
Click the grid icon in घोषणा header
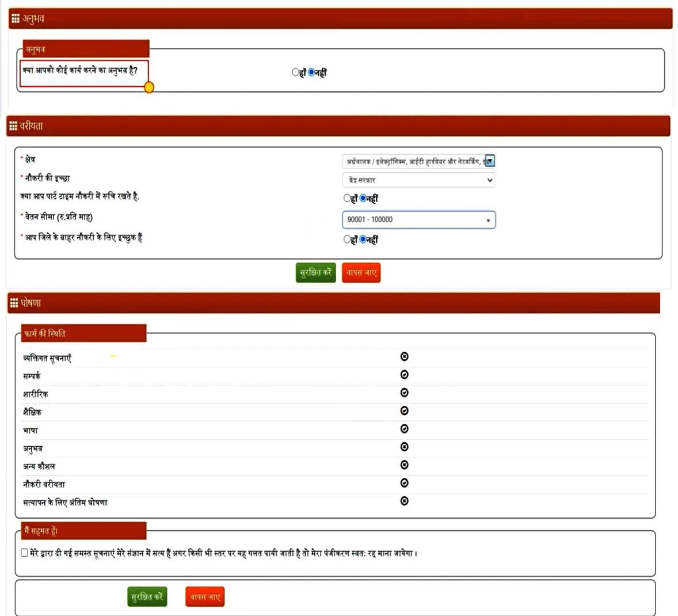pyautogui.click(x=14, y=303)
